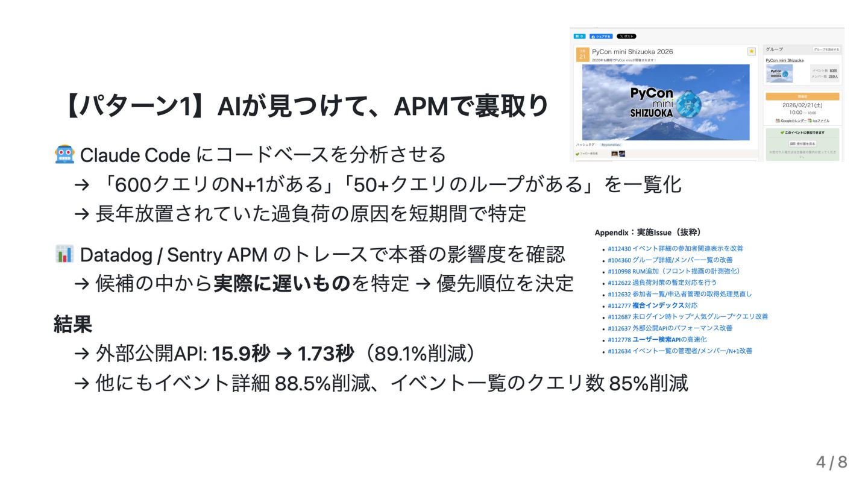Open issue #112777 複合インデックス対応
This screenshot has width=868, height=488.
[x=653, y=305]
